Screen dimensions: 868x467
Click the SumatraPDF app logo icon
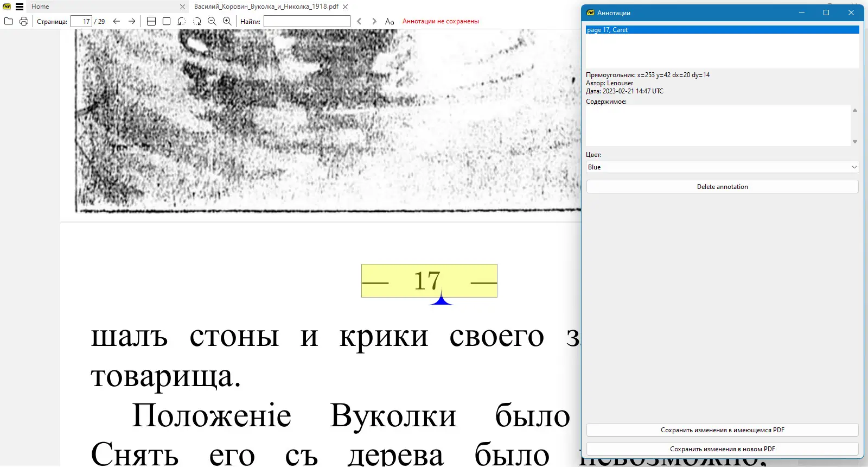pos(7,7)
